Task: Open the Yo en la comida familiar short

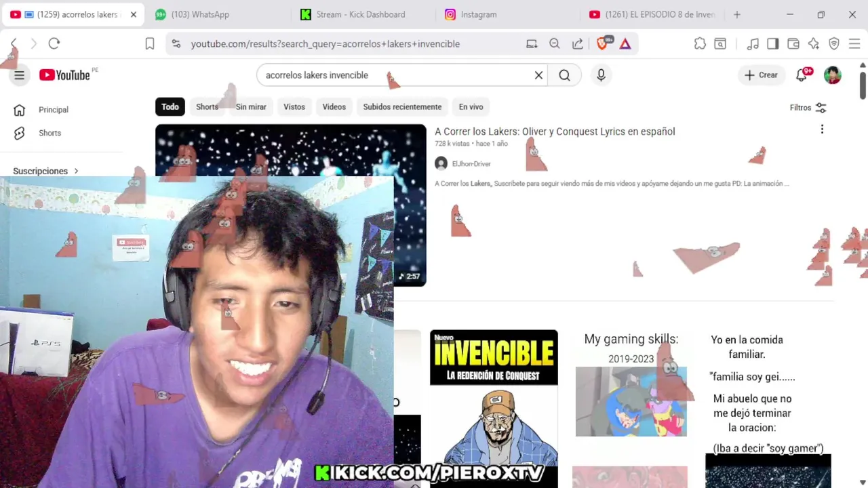Action: (768, 409)
